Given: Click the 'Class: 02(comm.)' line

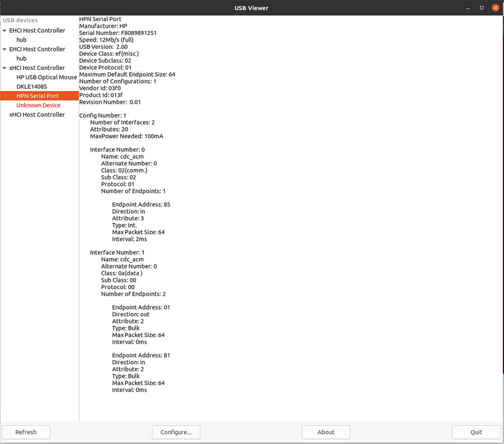Looking at the screenshot, I should tap(124, 170).
